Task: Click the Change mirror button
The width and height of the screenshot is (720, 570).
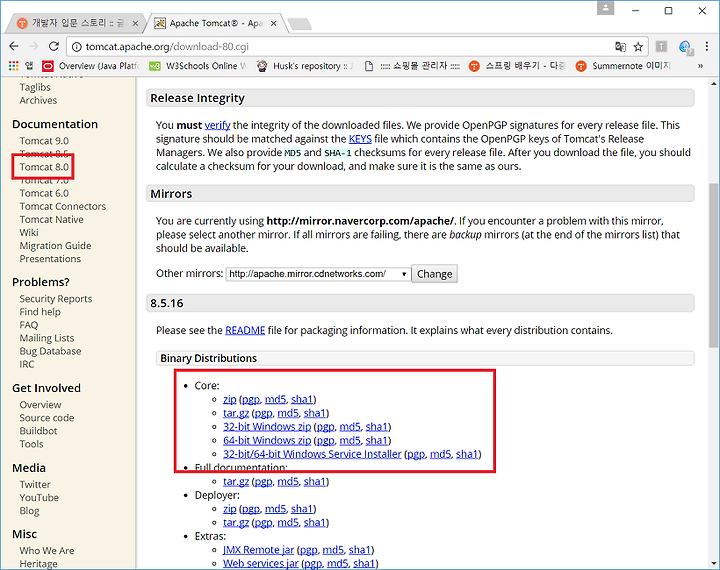Action: pyautogui.click(x=434, y=274)
